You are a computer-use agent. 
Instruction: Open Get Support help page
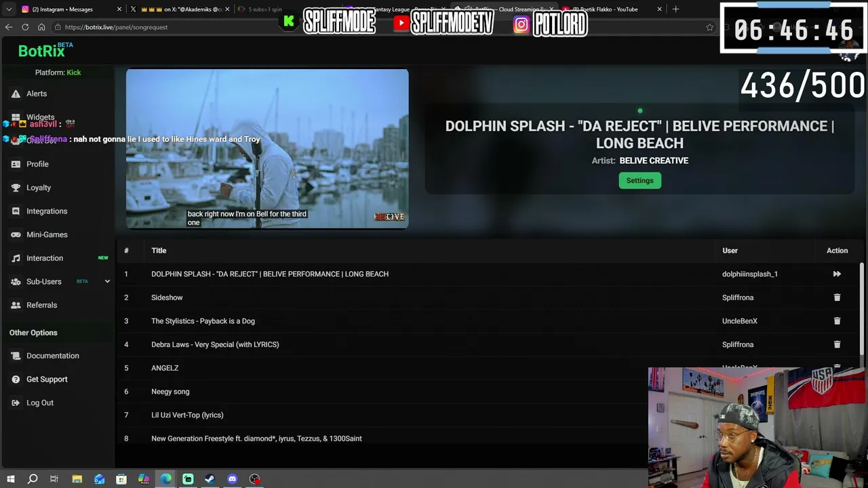(47, 380)
